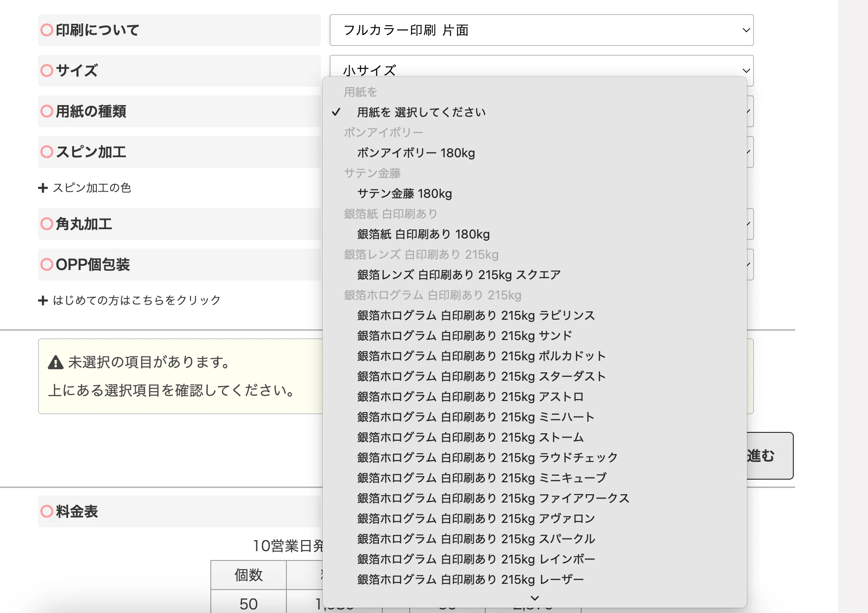Click the plus icon beside スピン加工の色
868x613 pixels.
click(x=43, y=188)
